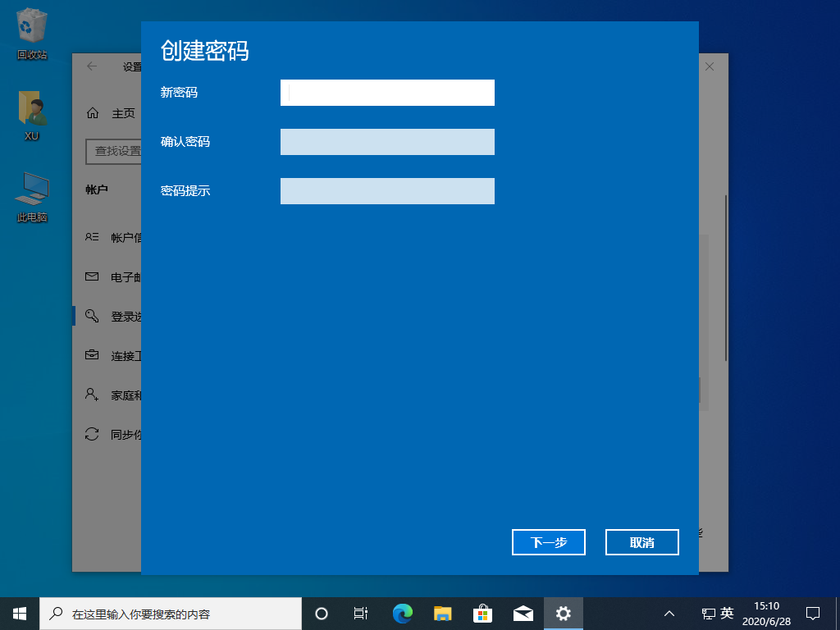Screen dimensions: 840x630
Task: Click the 确认密码 input field
Action: pos(387,142)
